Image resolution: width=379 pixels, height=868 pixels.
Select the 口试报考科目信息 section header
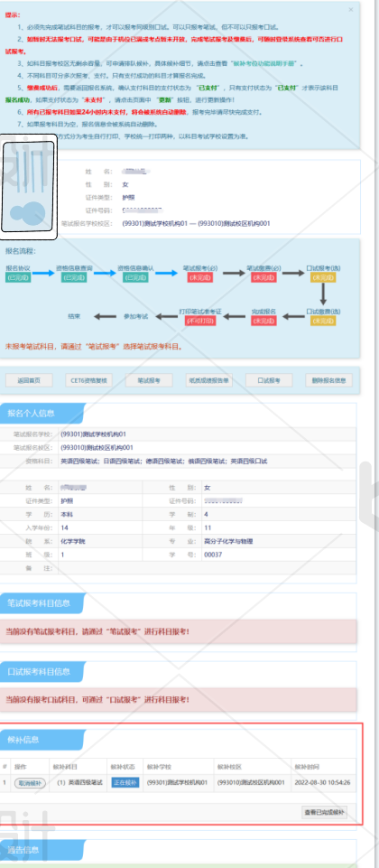[x=43, y=671]
